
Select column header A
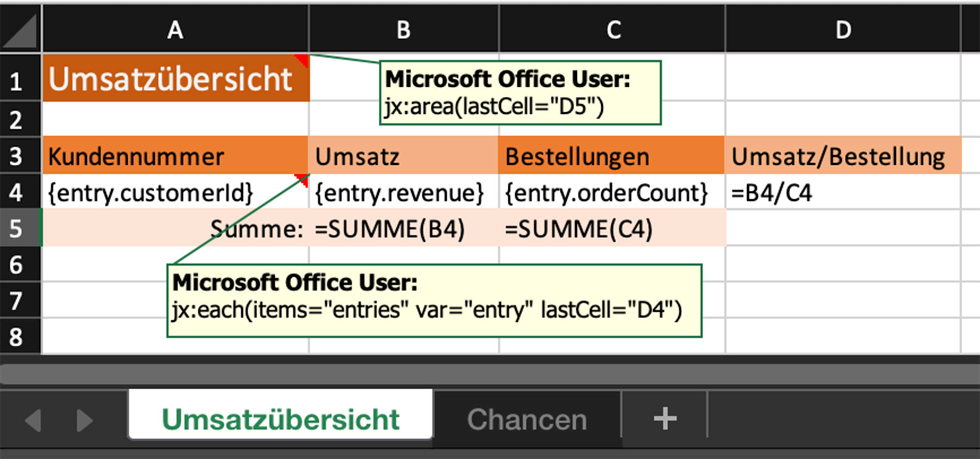click(175, 30)
